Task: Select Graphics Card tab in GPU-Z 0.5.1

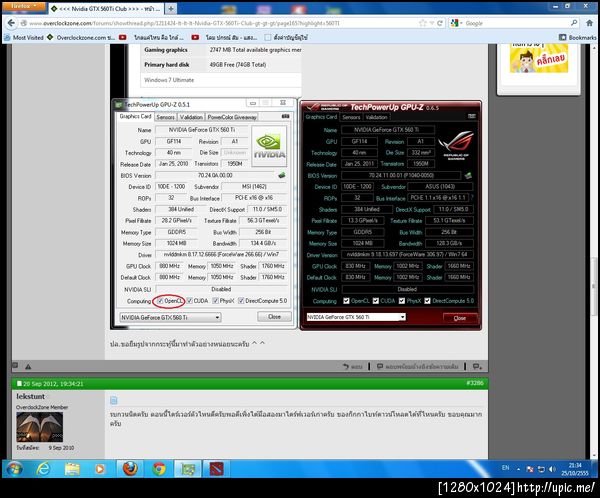Action: click(x=135, y=116)
